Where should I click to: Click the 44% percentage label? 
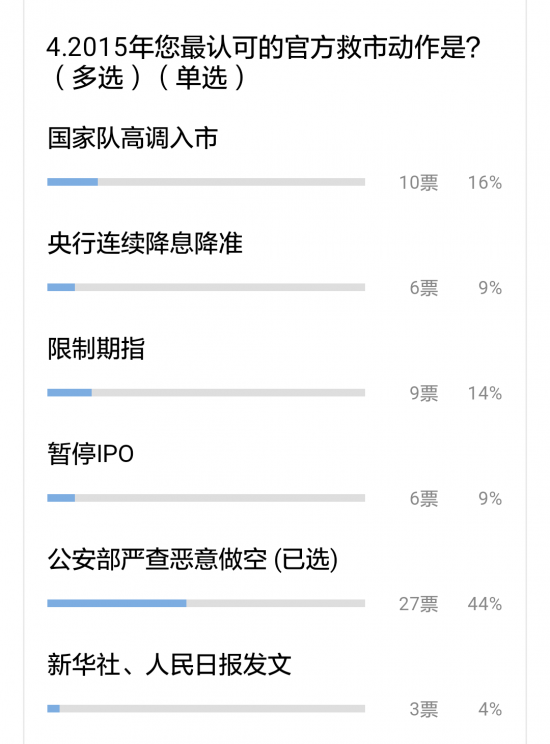pyautogui.click(x=485, y=604)
